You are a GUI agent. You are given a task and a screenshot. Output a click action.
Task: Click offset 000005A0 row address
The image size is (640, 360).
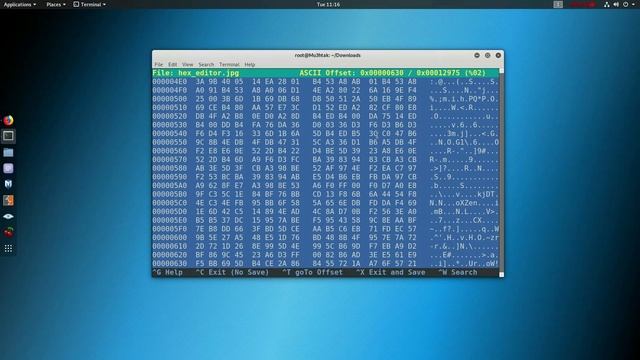pos(170,185)
